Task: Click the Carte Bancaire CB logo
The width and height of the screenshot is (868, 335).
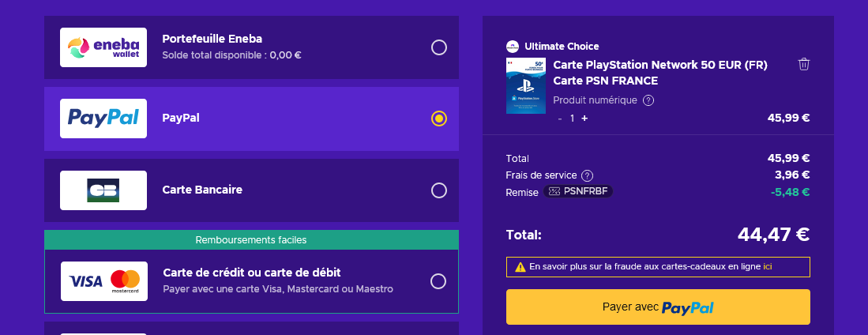Action: (x=103, y=190)
